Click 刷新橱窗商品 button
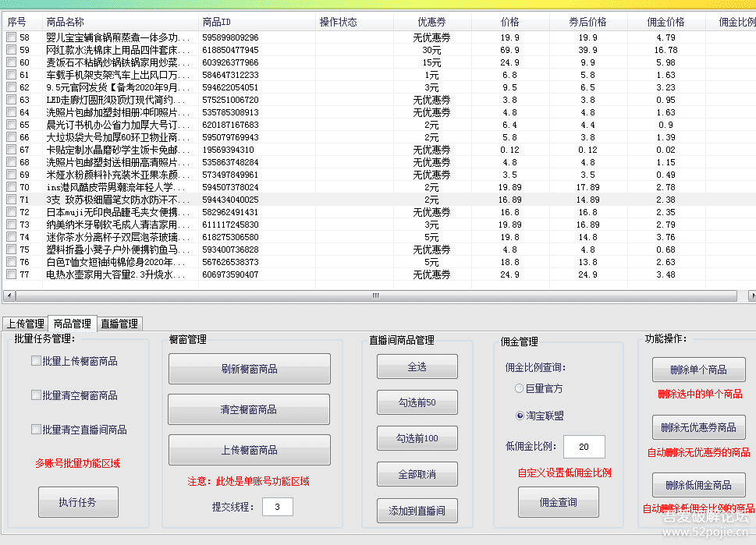 (x=249, y=369)
